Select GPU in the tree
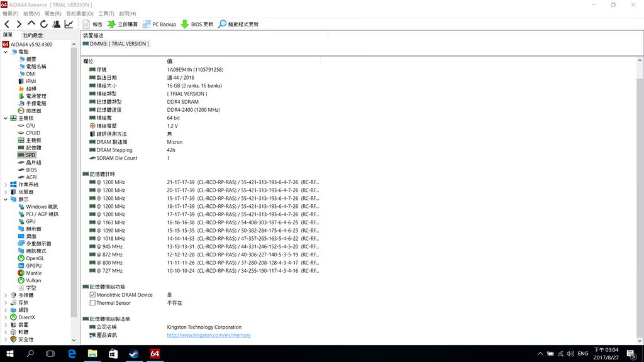The height and width of the screenshot is (362, 644). point(30,222)
